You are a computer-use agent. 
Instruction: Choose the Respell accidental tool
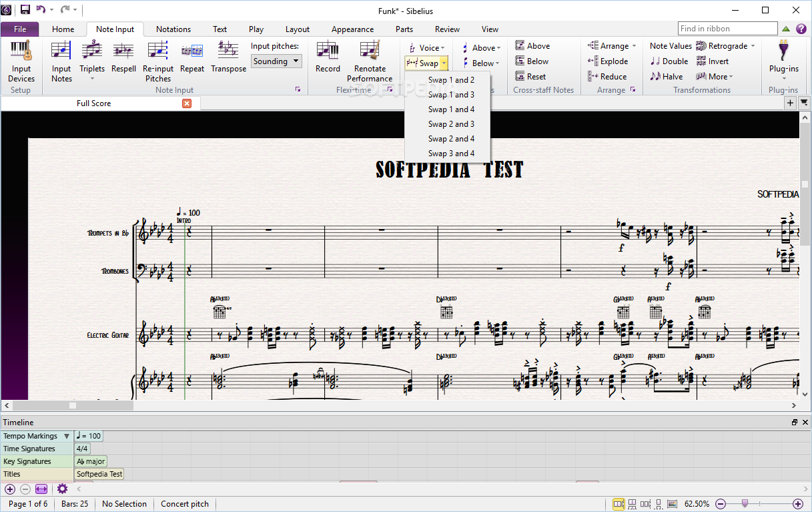(123, 57)
